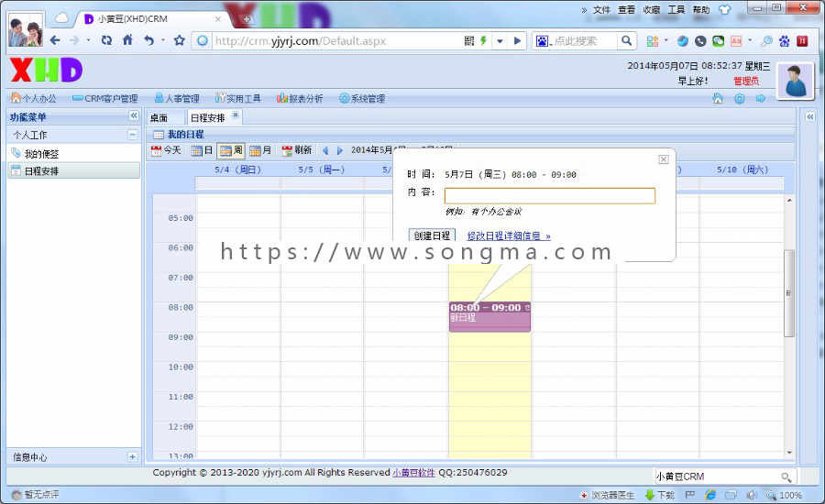The image size is (825, 504).
Task: Click the admin user avatar picture
Action: (796, 81)
